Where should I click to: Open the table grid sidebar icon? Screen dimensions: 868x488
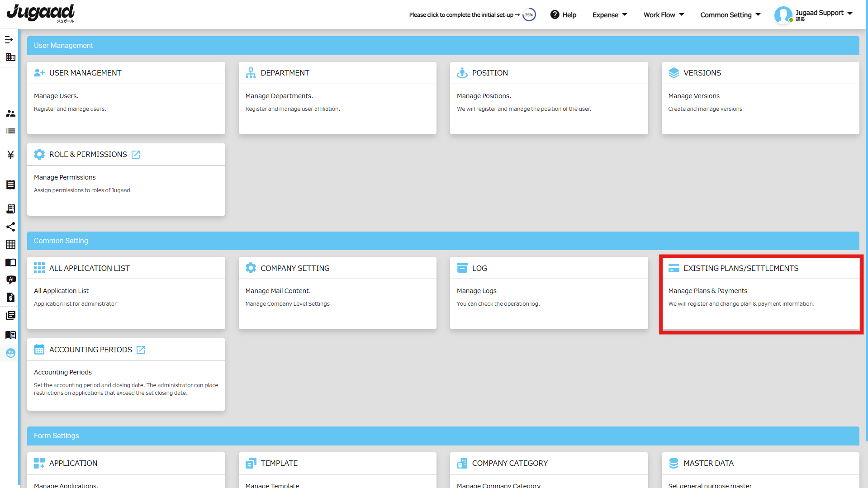click(x=10, y=245)
